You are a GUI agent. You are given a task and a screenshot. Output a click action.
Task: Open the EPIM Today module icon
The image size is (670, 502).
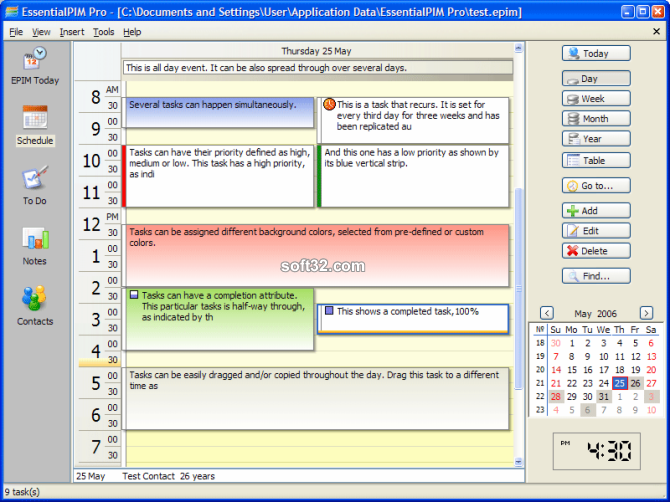click(35, 66)
